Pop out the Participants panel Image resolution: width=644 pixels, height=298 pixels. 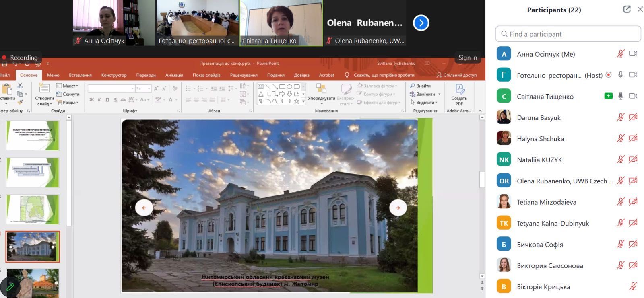[x=627, y=9]
